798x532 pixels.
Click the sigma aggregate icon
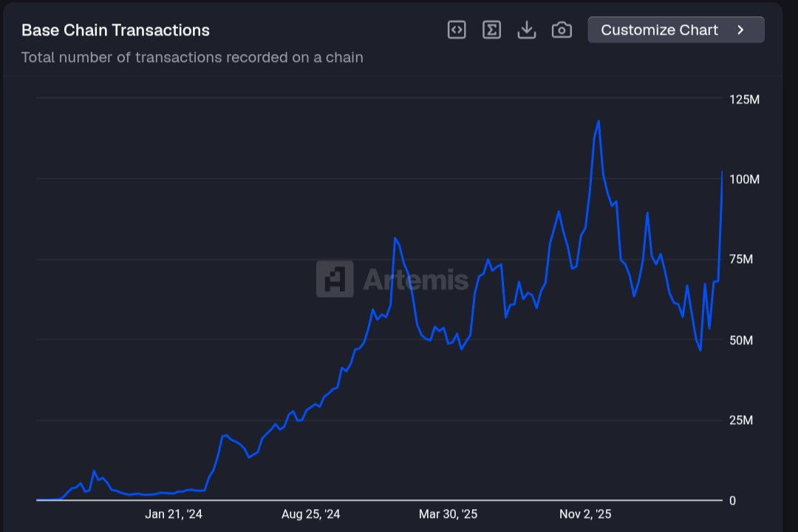(x=491, y=30)
